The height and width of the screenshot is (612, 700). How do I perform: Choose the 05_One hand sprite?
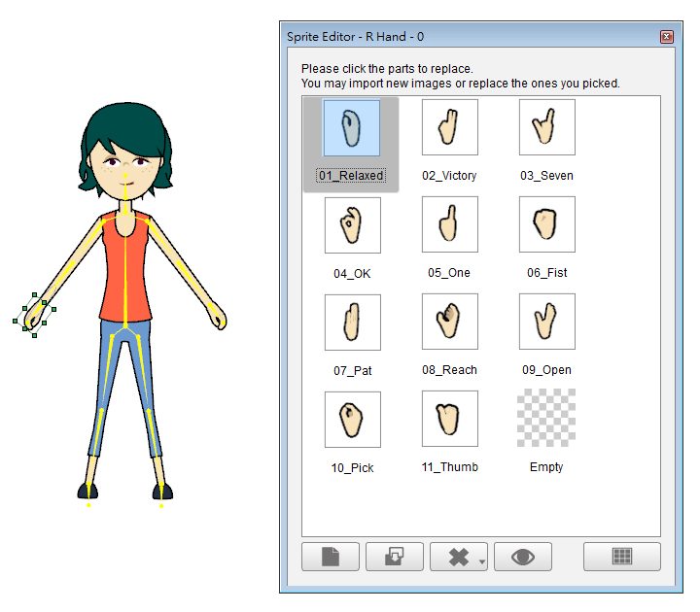coord(449,225)
